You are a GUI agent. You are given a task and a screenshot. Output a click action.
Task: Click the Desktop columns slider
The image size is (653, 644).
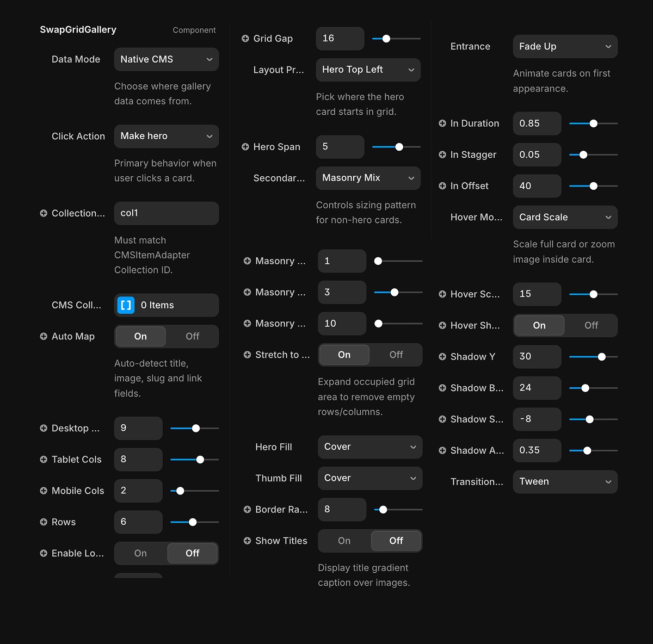pos(195,429)
